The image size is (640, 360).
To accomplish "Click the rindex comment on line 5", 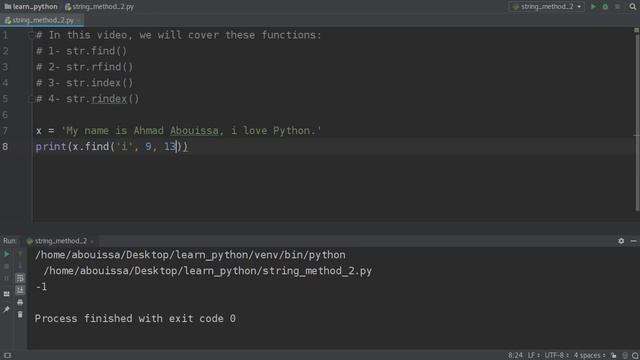I will click(x=109, y=99).
